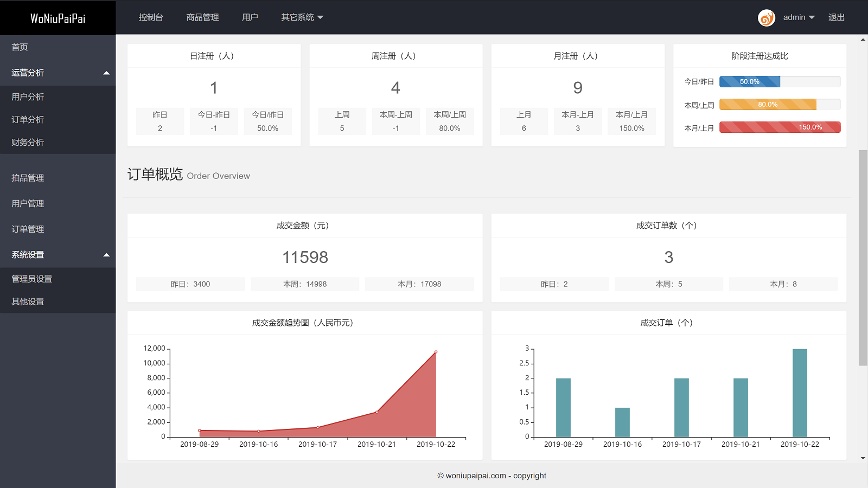Click the 2019-10-21 data point in trend chart
868x488 pixels.
[376, 412]
